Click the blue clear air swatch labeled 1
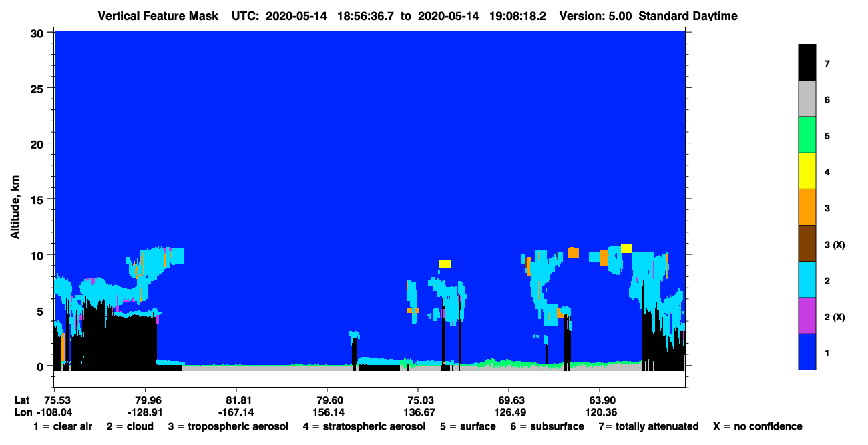Screen dimensions: 868x445 [807, 351]
